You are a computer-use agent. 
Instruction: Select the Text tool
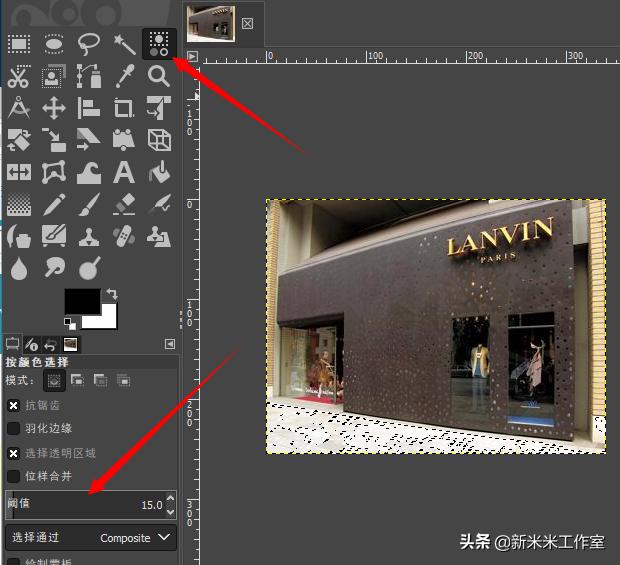(x=124, y=172)
